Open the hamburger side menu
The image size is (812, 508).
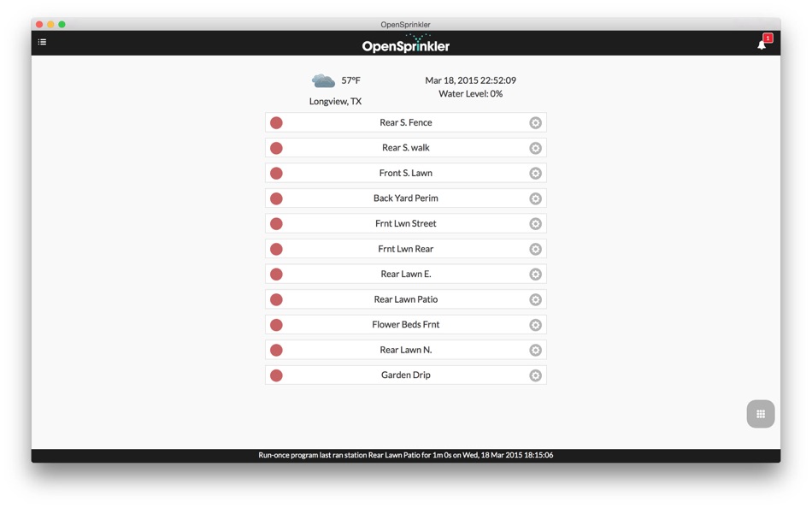42,42
